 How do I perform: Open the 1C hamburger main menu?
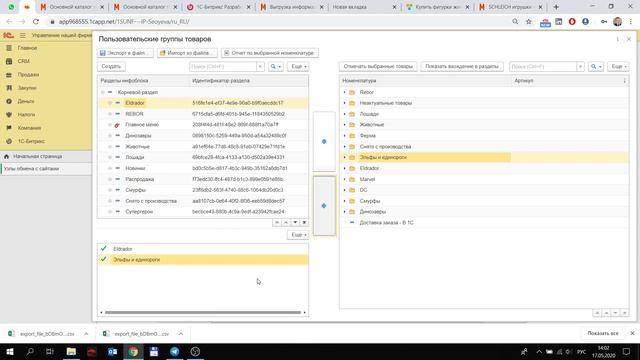point(22,36)
